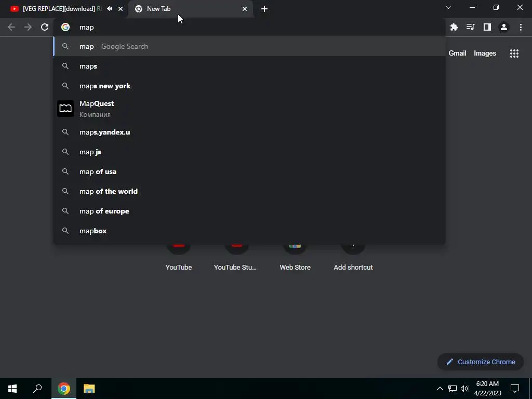Open Chrome's three-dot menu

521,27
